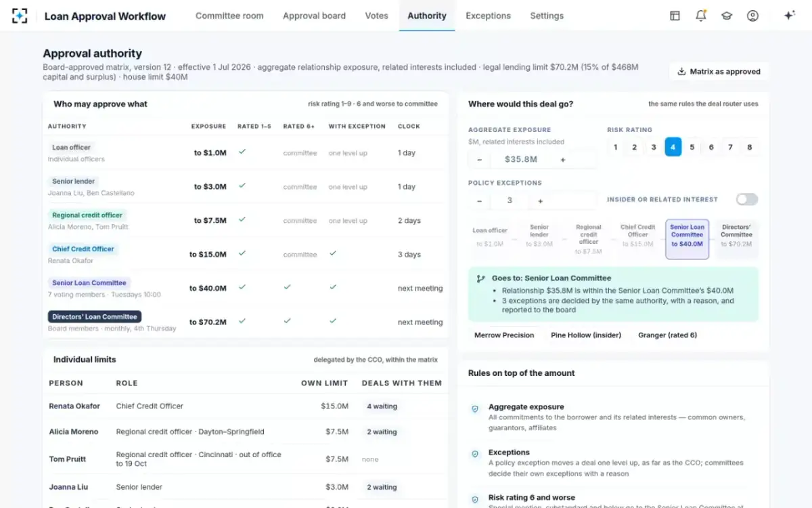The height and width of the screenshot is (508, 812).
Task: Go to the Committee room tab
Action: [229, 16]
